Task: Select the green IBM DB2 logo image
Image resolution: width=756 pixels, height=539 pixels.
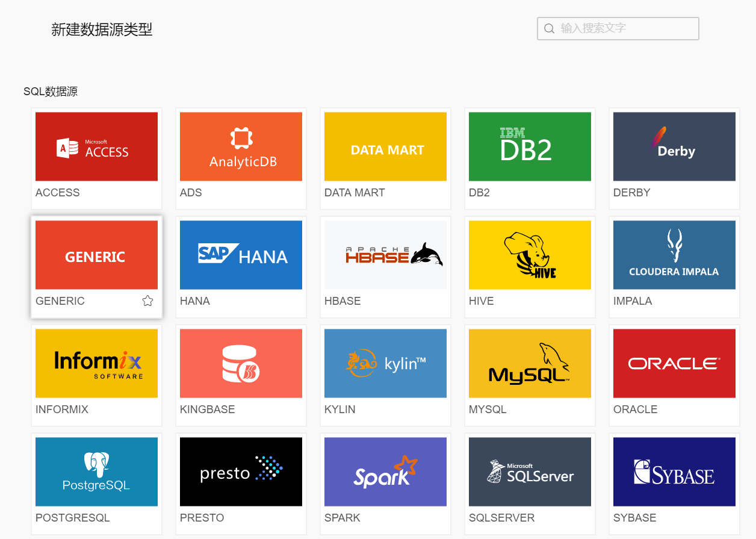Action: point(530,146)
